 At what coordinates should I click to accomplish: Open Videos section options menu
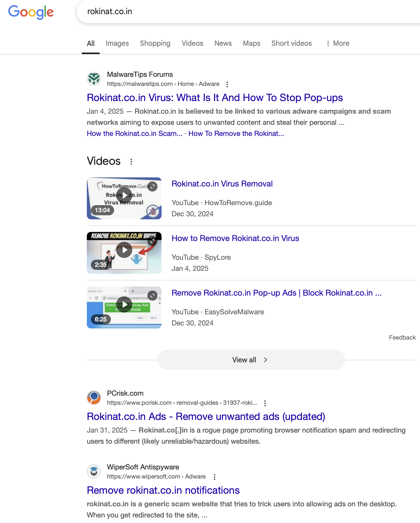[131, 161]
